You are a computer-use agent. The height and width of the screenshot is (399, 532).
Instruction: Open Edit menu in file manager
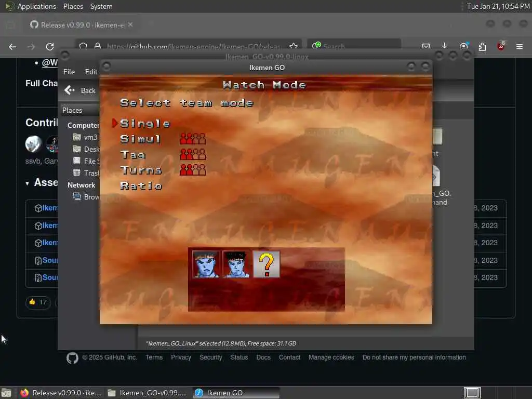click(91, 72)
